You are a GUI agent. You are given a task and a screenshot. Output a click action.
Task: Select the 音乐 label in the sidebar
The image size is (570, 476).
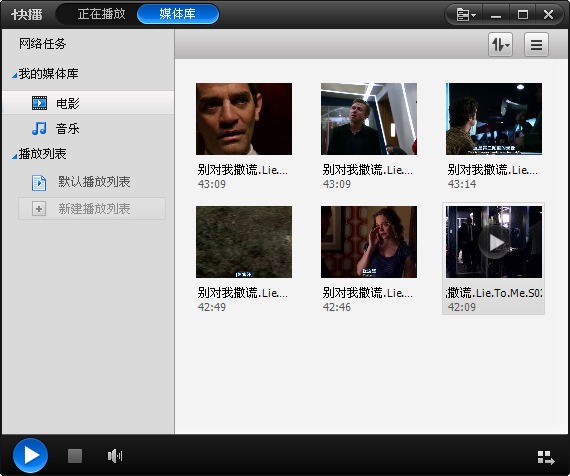68,129
